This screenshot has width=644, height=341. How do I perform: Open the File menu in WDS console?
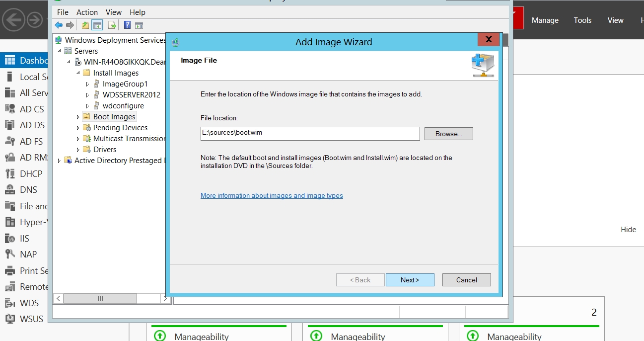click(63, 12)
